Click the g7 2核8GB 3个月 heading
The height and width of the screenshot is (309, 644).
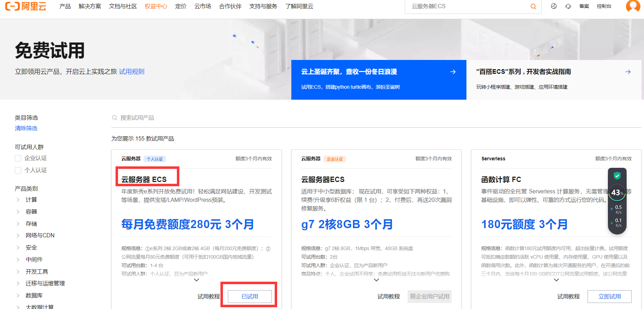[x=347, y=224]
